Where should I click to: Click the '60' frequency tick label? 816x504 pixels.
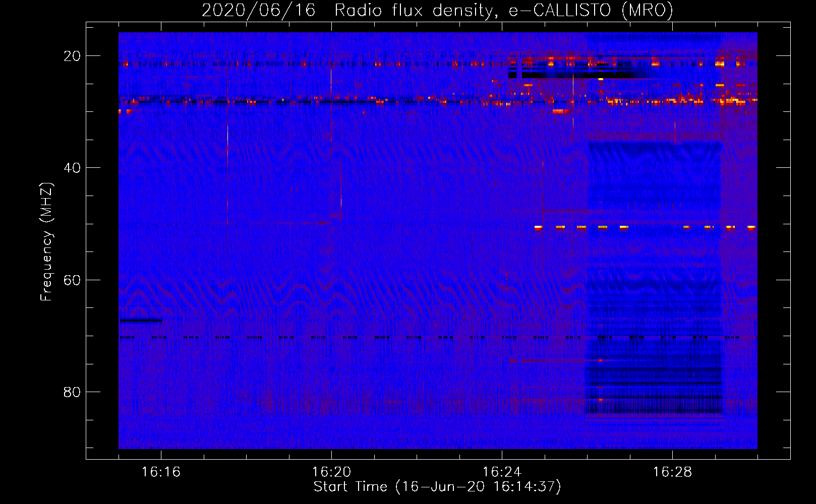[72, 280]
